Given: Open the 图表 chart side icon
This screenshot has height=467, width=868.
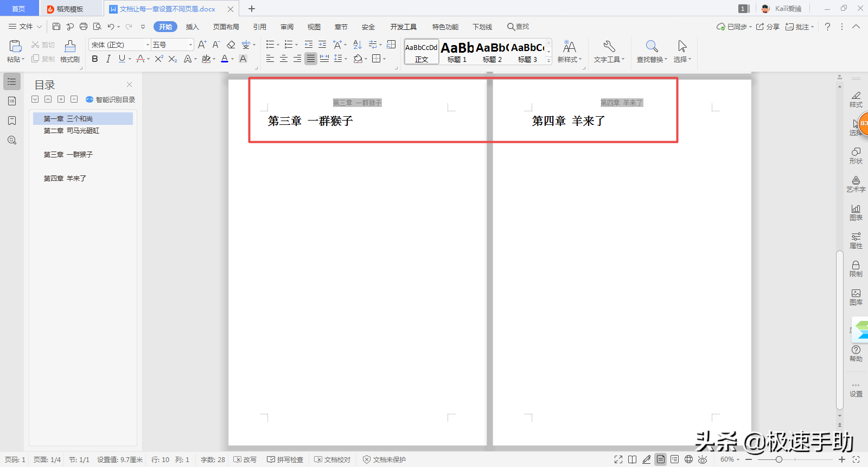Looking at the screenshot, I should pyautogui.click(x=856, y=212).
